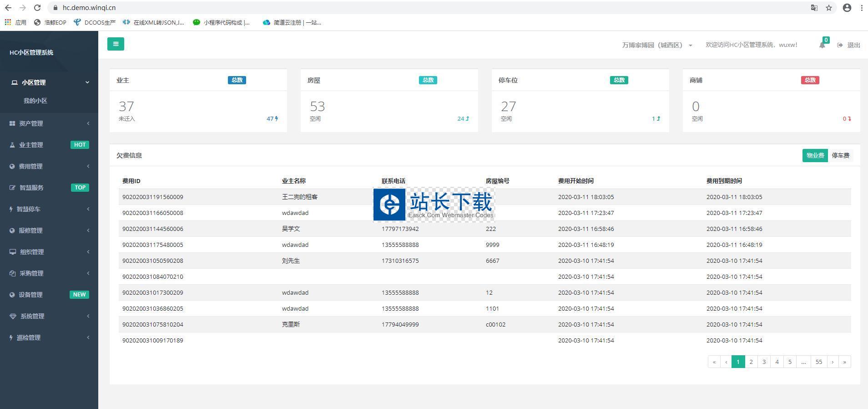868x409 pixels.
Task: Jump to last page 55
Action: coord(818,362)
